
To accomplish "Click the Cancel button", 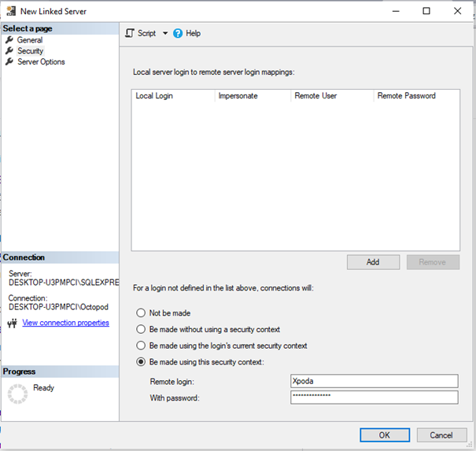I will coord(441,435).
